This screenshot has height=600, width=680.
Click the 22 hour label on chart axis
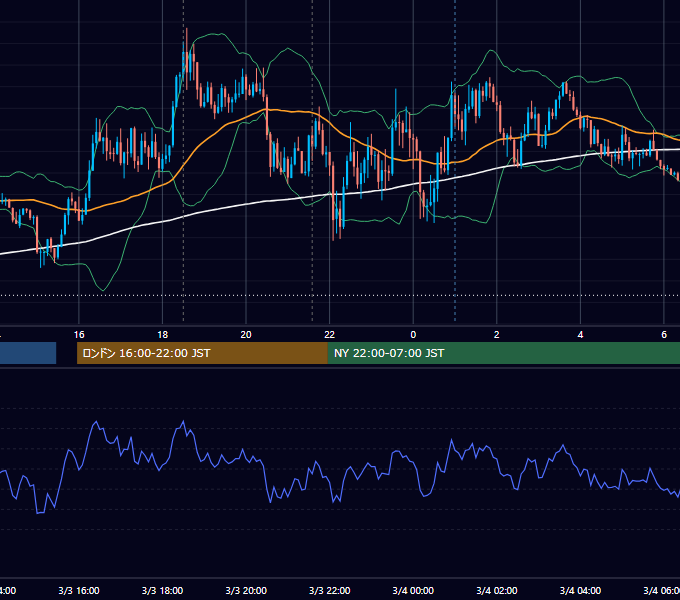pyautogui.click(x=330, y=335)
